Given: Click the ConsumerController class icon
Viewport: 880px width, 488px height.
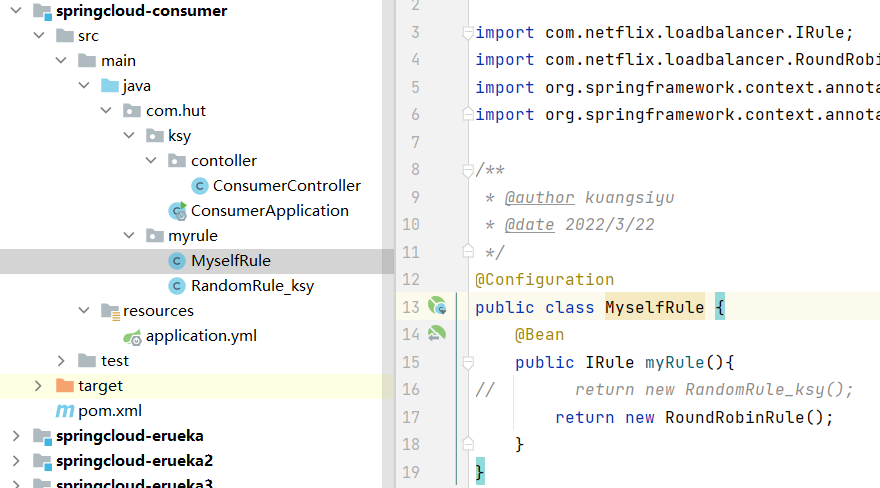Looking at the screenshot, I should (199, 186).
